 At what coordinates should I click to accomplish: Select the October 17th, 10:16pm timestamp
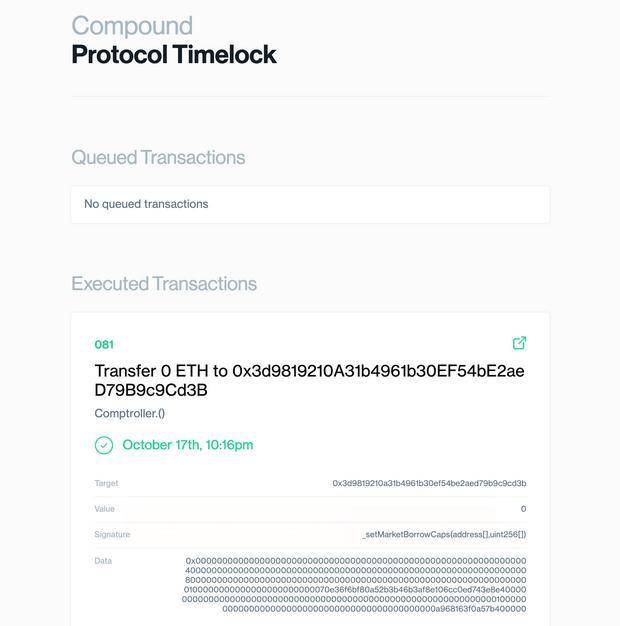tap(188, 445)
